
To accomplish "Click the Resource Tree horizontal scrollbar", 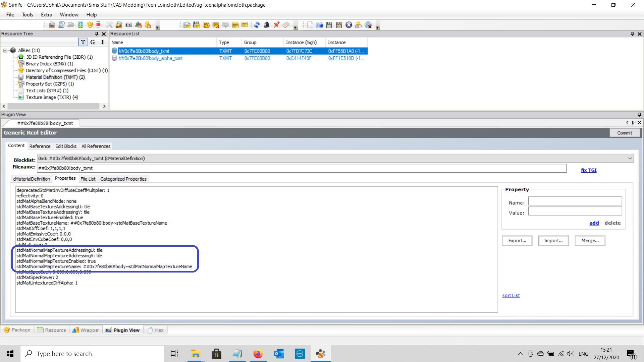I will coord(54,106).
